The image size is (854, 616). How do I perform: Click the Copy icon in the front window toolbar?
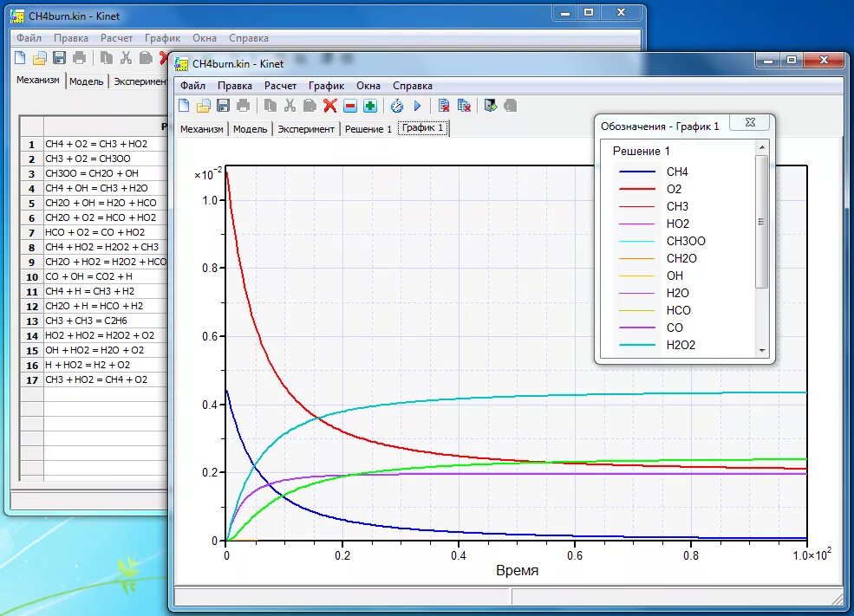tap(271, 106)
